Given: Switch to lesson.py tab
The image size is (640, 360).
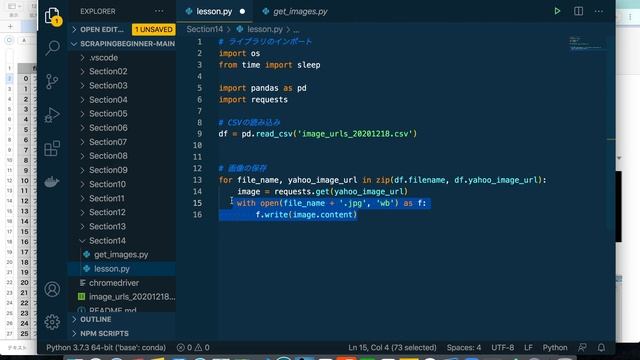Looking at the screenshot, I should 214,11.
